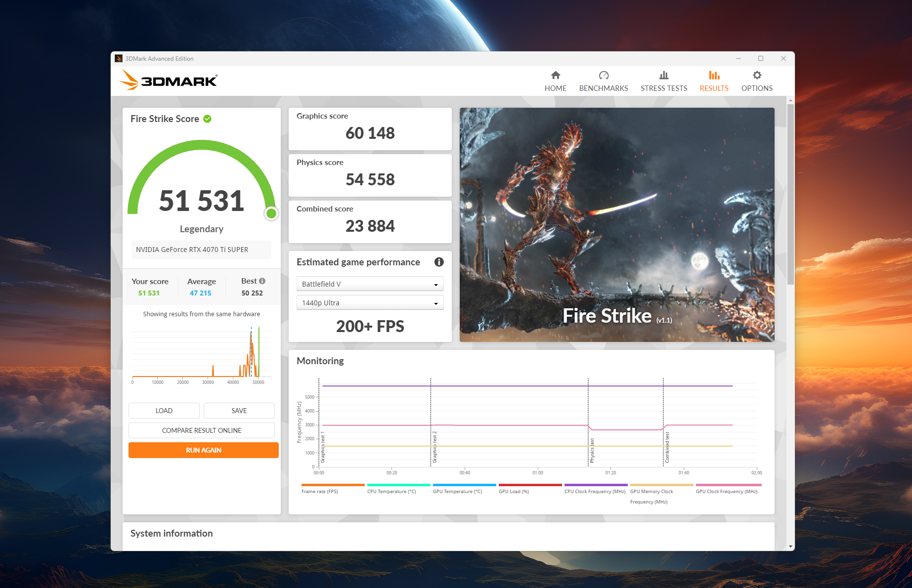This screenshot has height=588, width=912.
Task: Open the Options tab
Action: [x=757, y=82]
